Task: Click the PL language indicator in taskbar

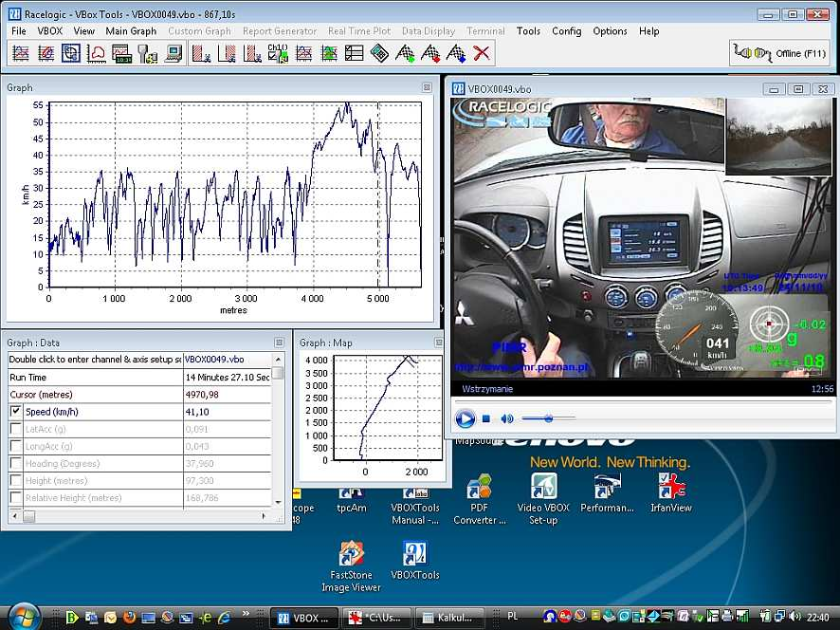Action: click(512, 617)
